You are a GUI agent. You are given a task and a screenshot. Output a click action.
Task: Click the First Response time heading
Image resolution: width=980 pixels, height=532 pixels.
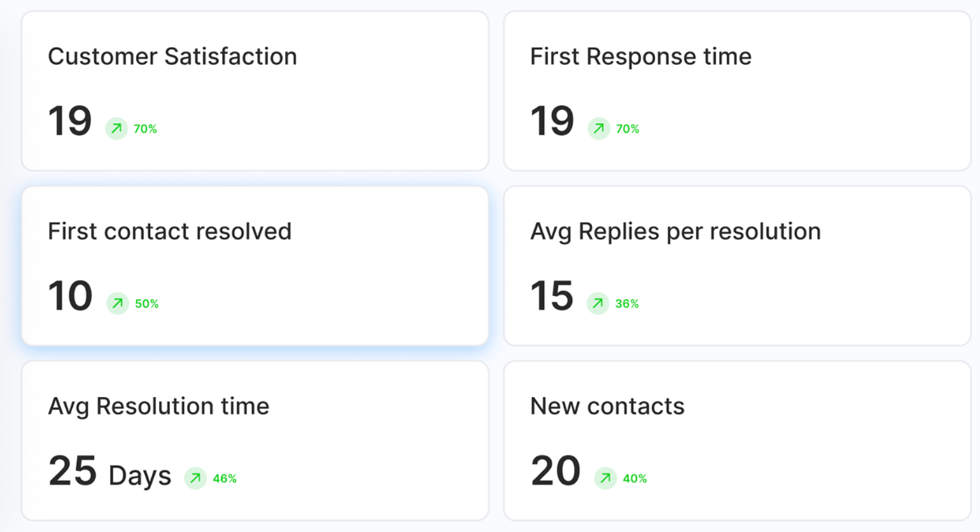(x=640, y=56)
